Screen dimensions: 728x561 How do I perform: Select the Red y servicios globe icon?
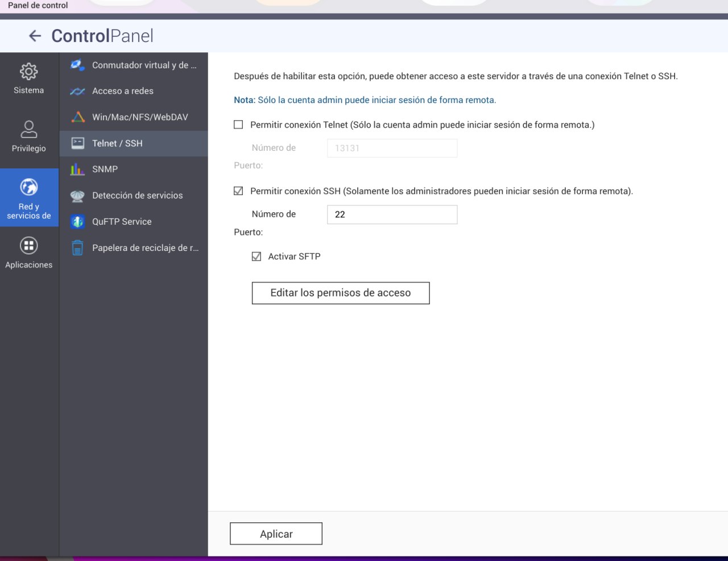[29, 187]
